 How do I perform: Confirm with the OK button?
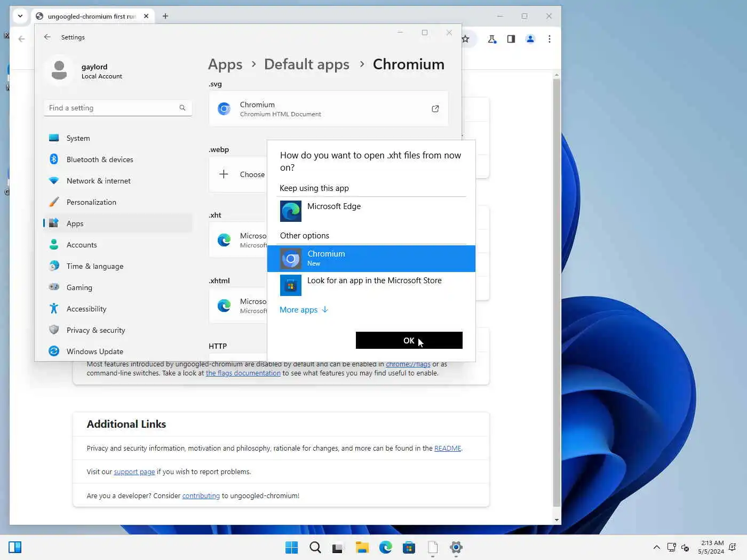pos(409,340)
